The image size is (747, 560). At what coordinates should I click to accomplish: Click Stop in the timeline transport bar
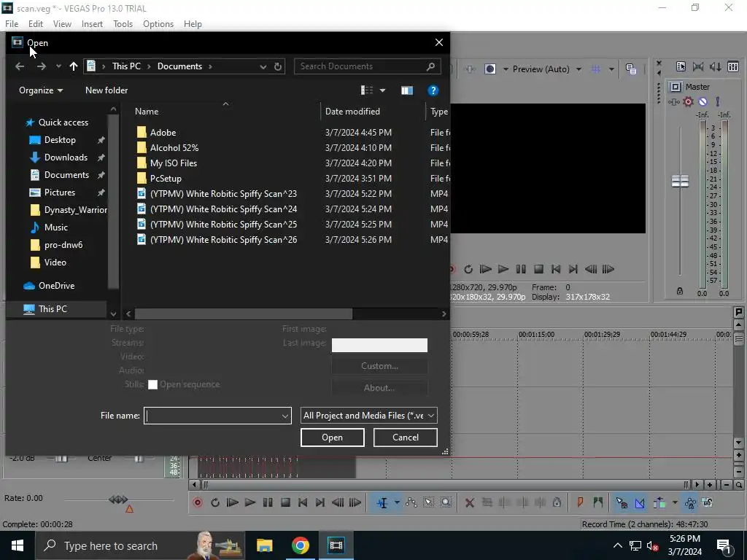pos(285,502)
